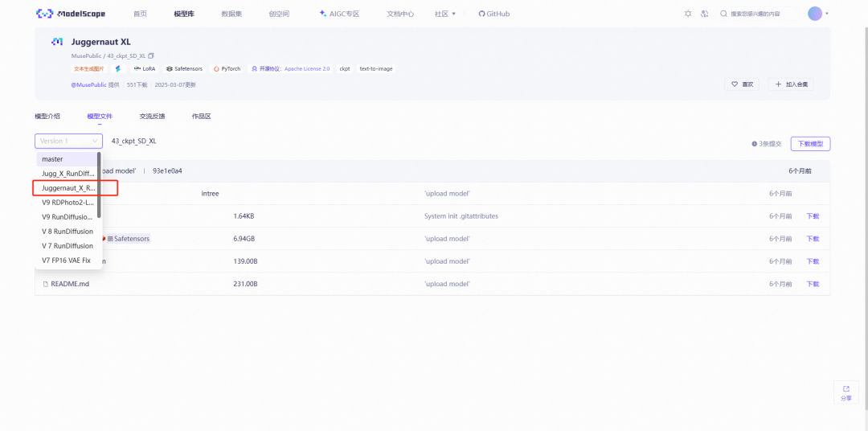The image size is (868, 431).
Task: Click the version dropdown list scrollbar
Action: (x=99, y=184)
